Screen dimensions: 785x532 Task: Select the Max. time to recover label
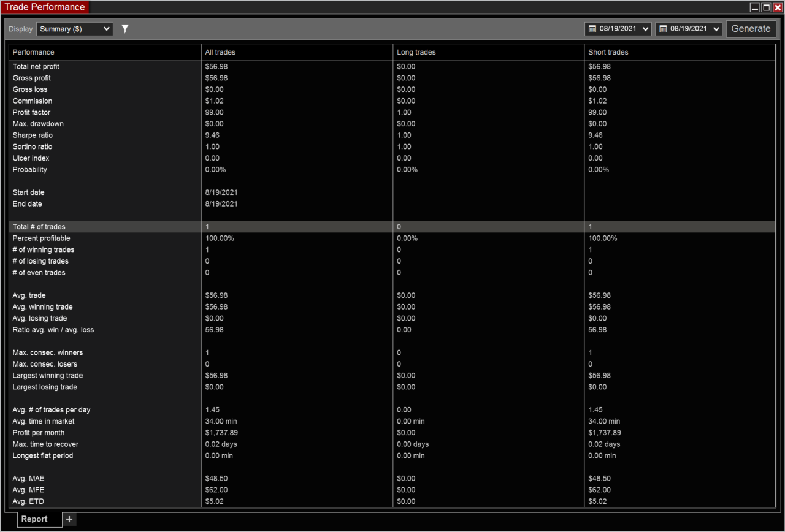tap(45, 444)
